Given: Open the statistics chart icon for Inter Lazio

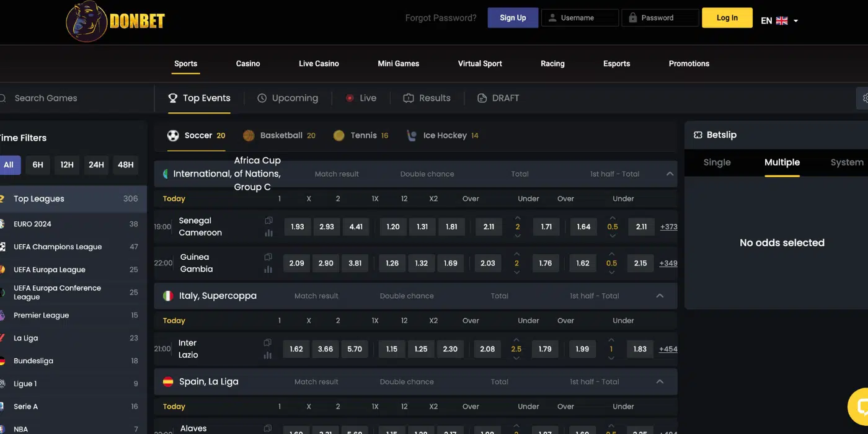Looking at the screenshot, I should [268, 355].
